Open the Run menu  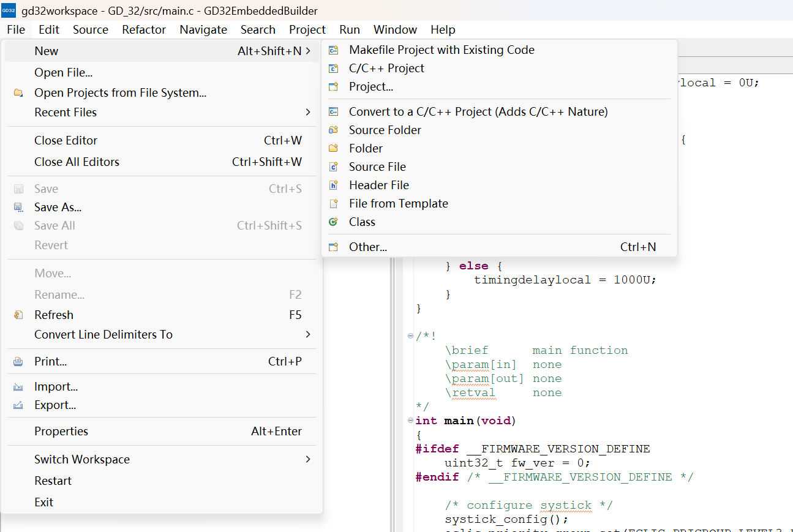(x=350, y=29)
